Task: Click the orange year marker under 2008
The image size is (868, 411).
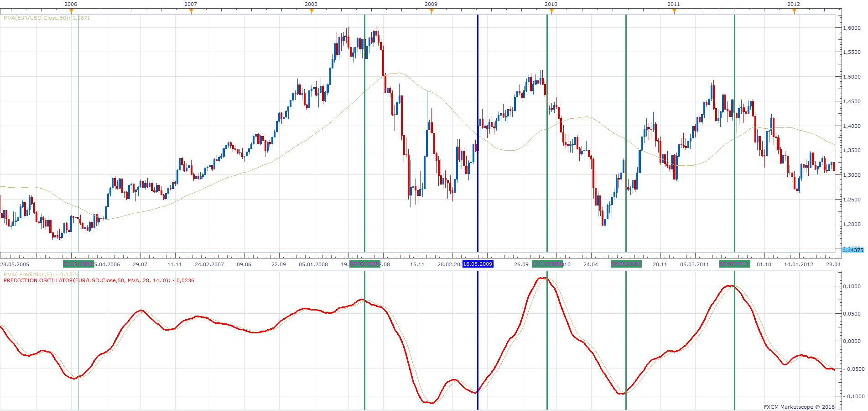Action: (312, 11)
